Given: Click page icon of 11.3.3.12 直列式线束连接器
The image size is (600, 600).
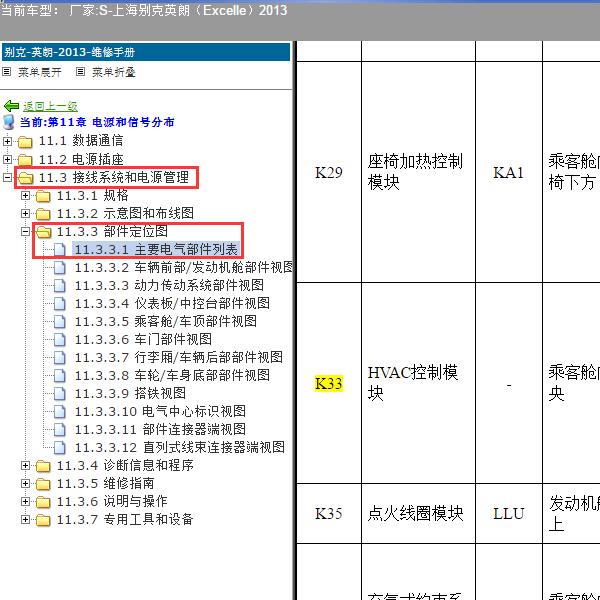Looking at the screenshot, I should click(x=60, y=448).
